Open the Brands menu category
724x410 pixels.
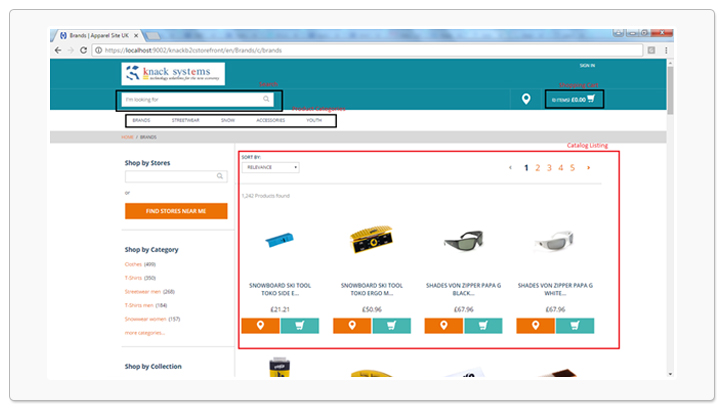141,120
